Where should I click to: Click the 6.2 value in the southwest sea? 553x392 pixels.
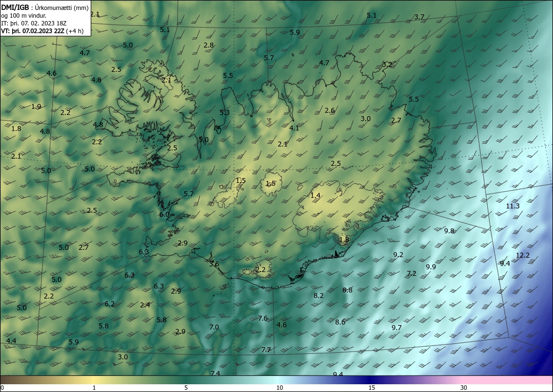[x=109, y=304]
